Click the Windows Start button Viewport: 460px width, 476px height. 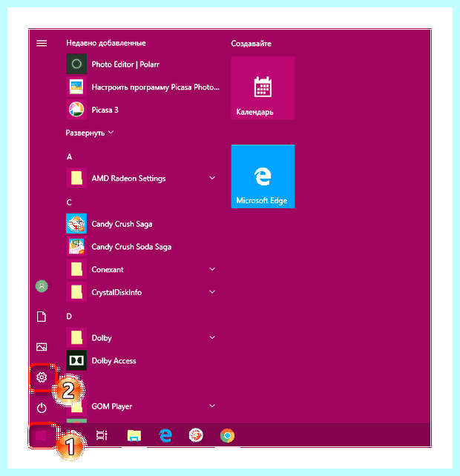click(x=41, y=436)
